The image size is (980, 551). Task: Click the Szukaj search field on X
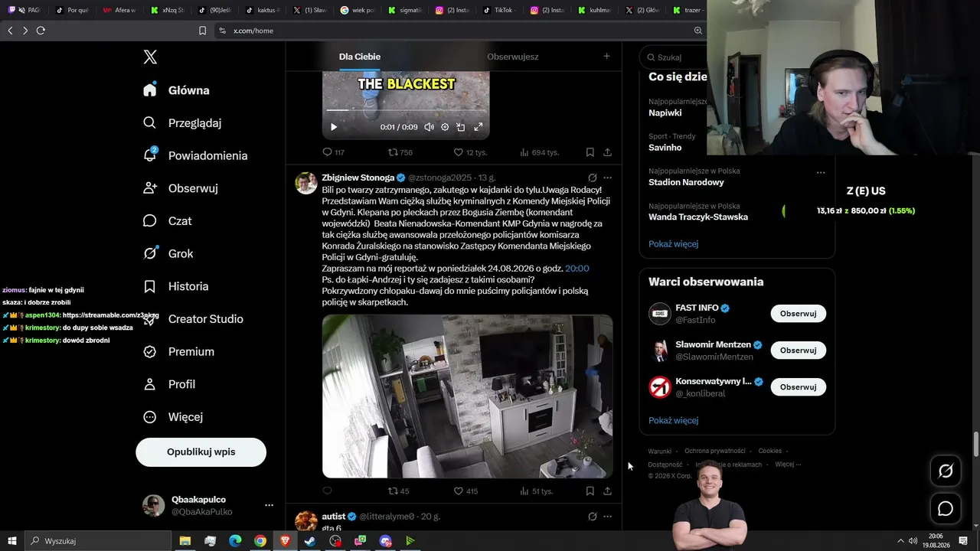pos(674,57)
